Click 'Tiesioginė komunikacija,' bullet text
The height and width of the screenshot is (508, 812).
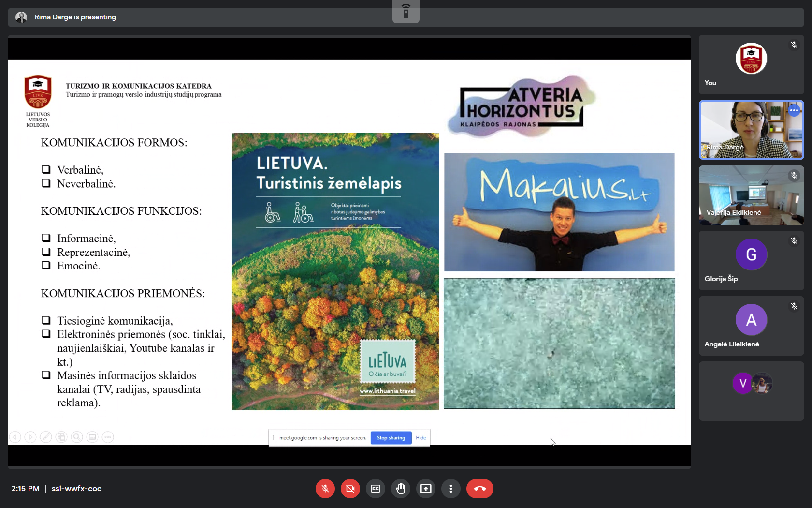pos(115,321)
